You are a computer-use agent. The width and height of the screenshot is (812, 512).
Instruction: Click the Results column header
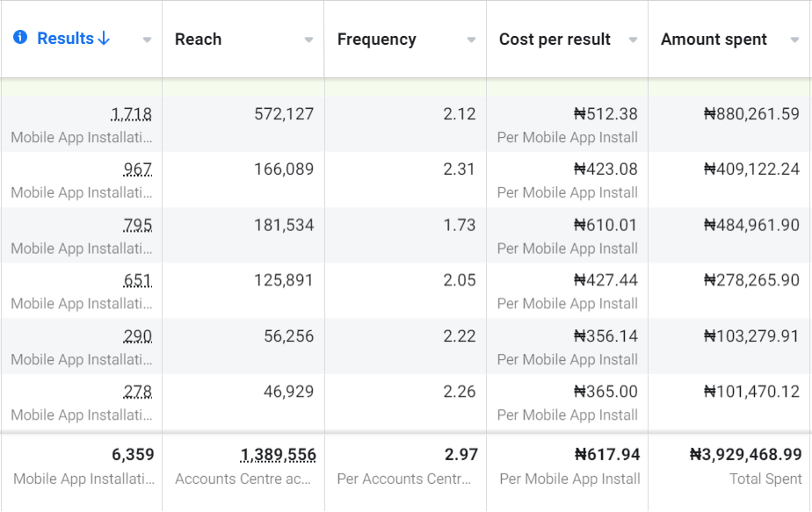[62, 39]
